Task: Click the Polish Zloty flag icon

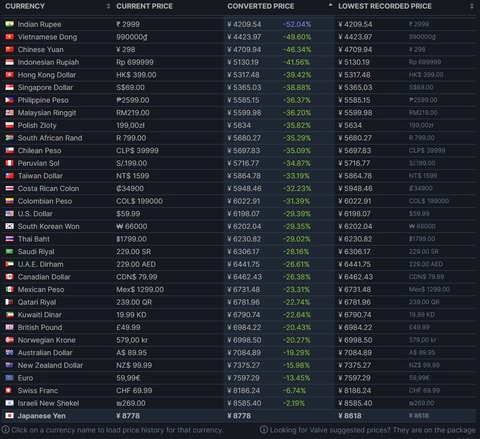Action: [9, 125]
